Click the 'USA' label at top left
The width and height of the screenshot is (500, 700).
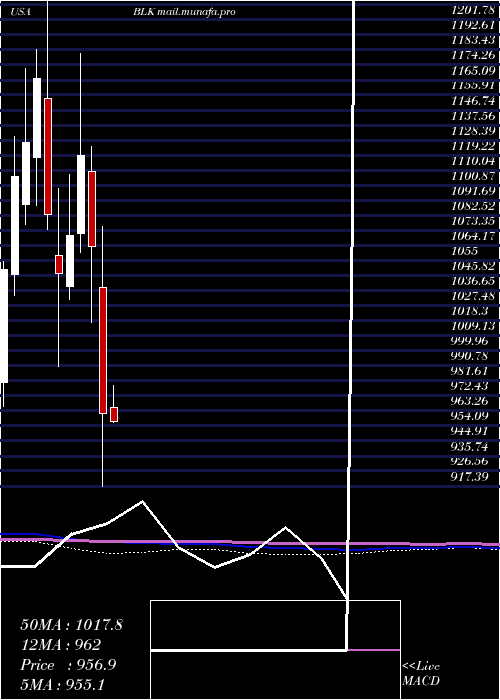point(21,12)
